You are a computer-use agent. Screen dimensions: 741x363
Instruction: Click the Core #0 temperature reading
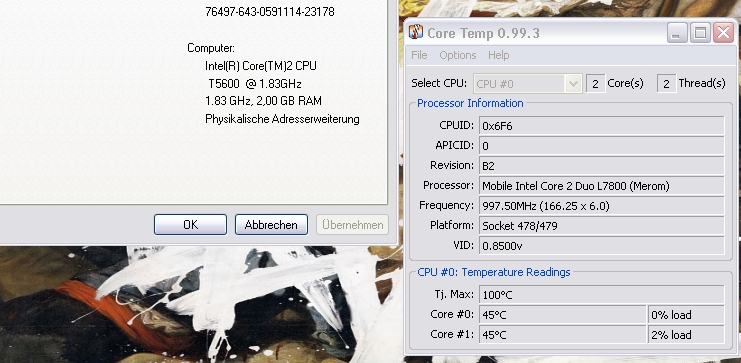pyautogui.click(x=562, y=315)
